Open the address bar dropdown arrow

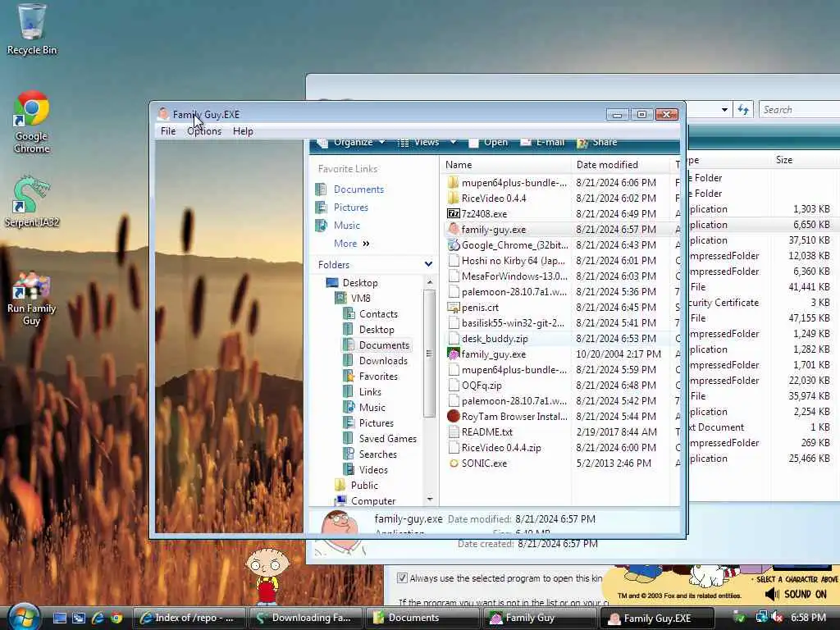coord(724,110)
